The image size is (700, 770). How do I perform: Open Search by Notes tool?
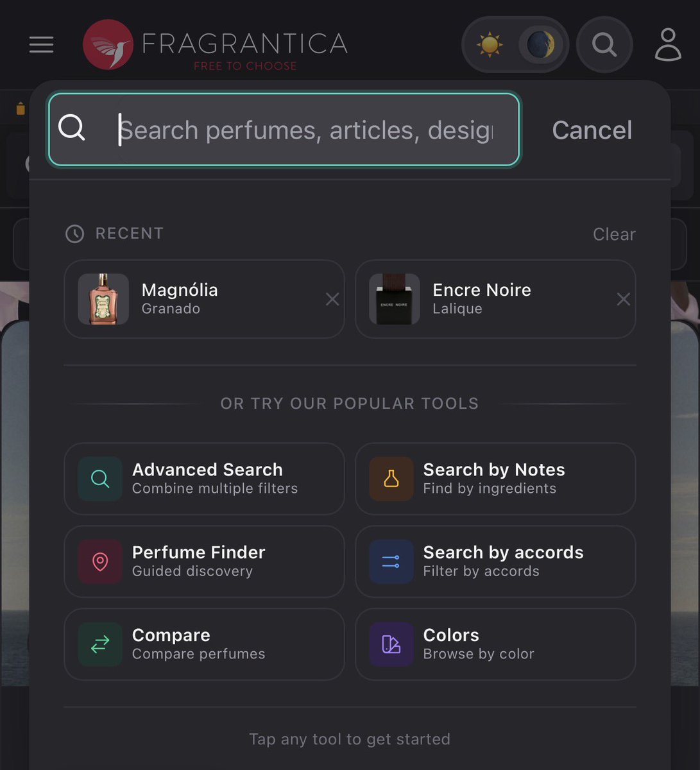495,479
